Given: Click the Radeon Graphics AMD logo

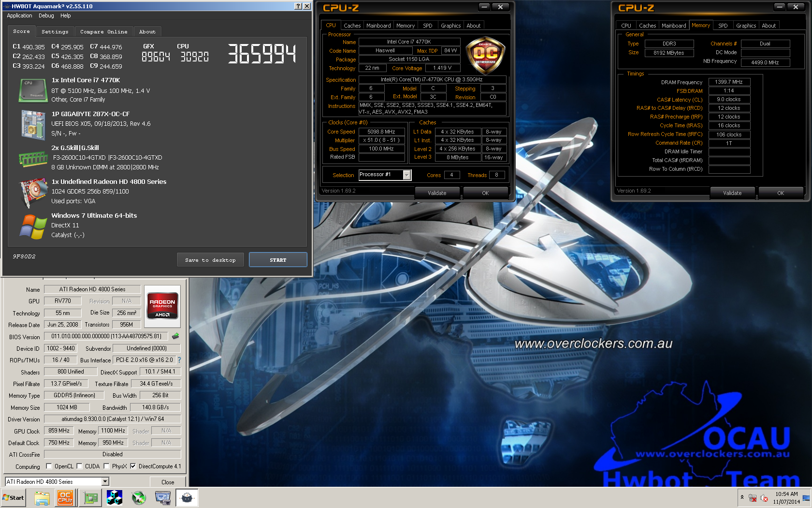Looking at the screenshot, I should [162, 306].
